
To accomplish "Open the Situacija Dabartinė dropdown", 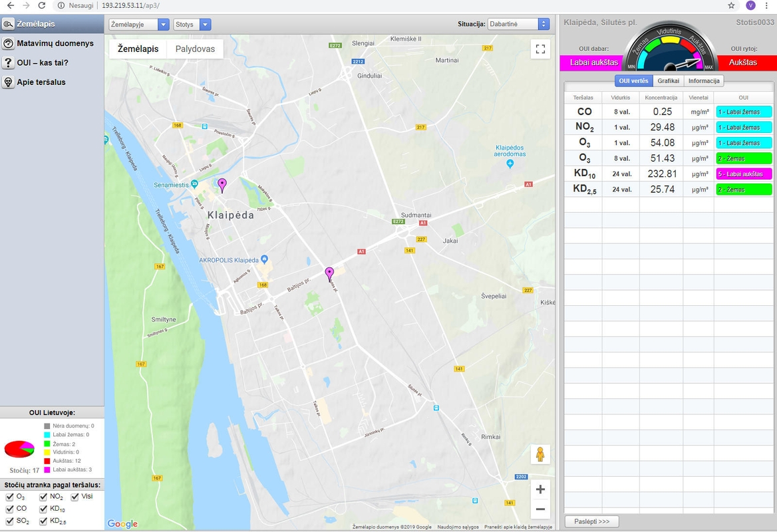I will pos(518,24).
